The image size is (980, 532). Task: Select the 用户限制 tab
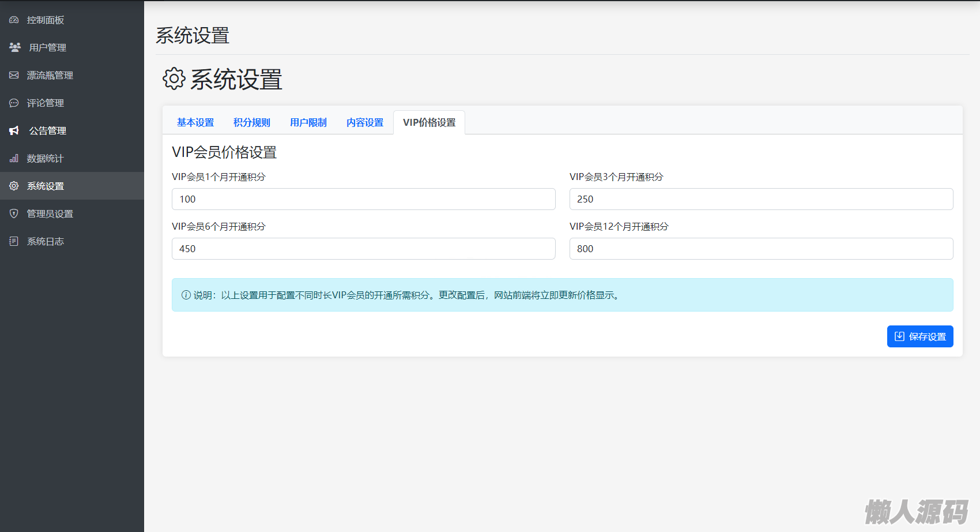(308, 122)
